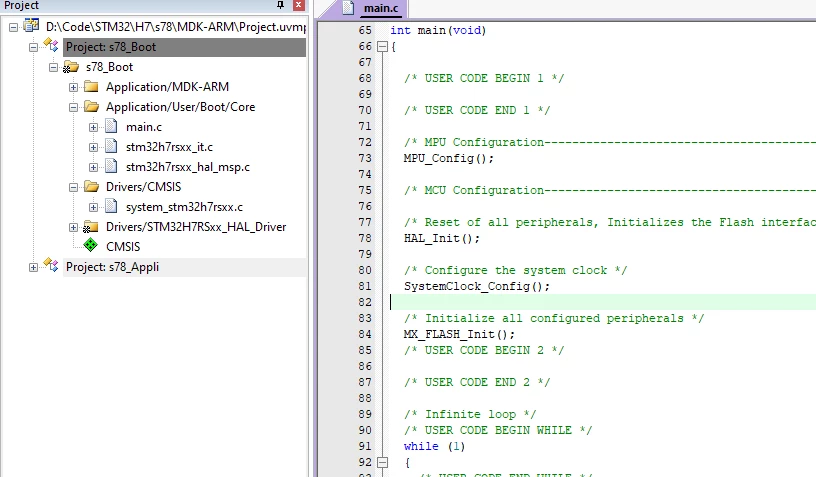This screenshot has height=477, width=816.
Task: Click the Drivers/STM32H7RSxx_HAL_Driver folder icon
Action: pos(91,227)
